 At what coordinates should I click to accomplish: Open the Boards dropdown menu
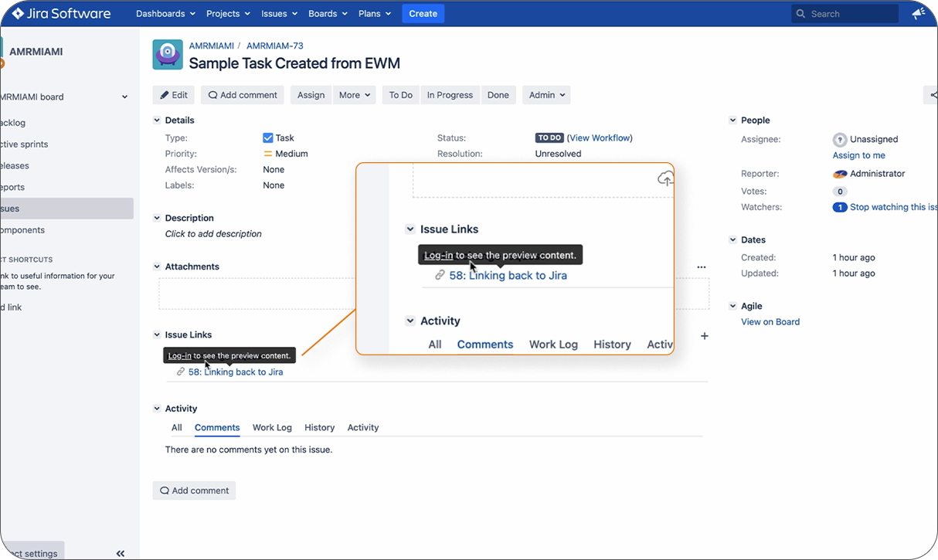coord(328,13)
